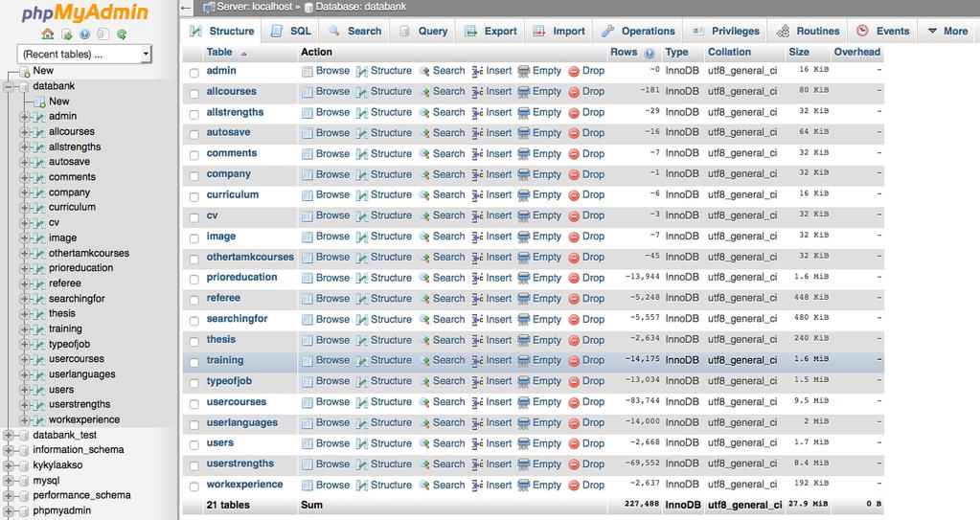
Task: Click the New database icon at tree top
Action: tap(24, 71)
